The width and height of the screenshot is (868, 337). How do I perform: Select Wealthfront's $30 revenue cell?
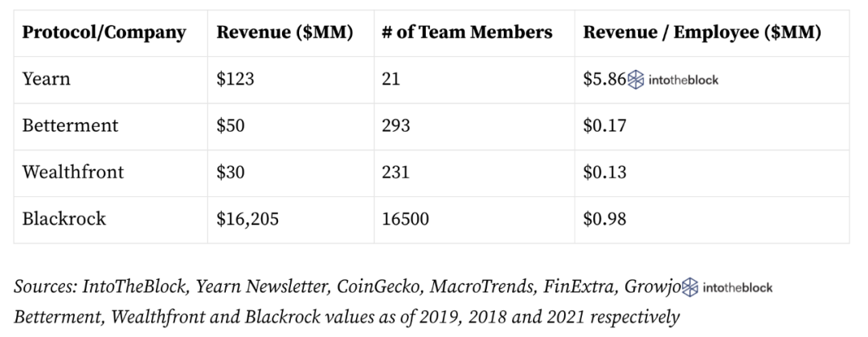point(231,172)
